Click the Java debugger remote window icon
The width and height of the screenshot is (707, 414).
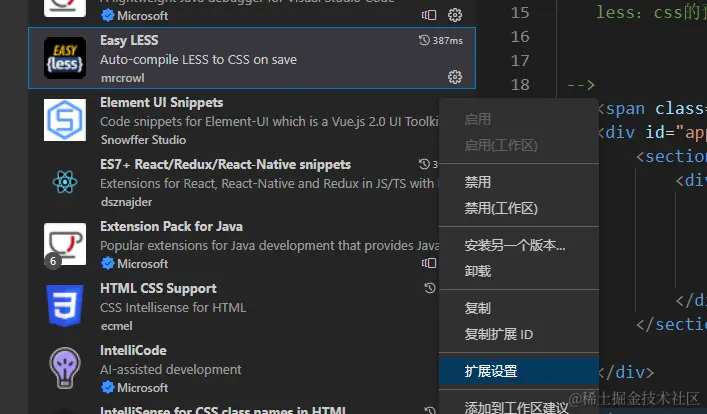(x=429, y=15)
